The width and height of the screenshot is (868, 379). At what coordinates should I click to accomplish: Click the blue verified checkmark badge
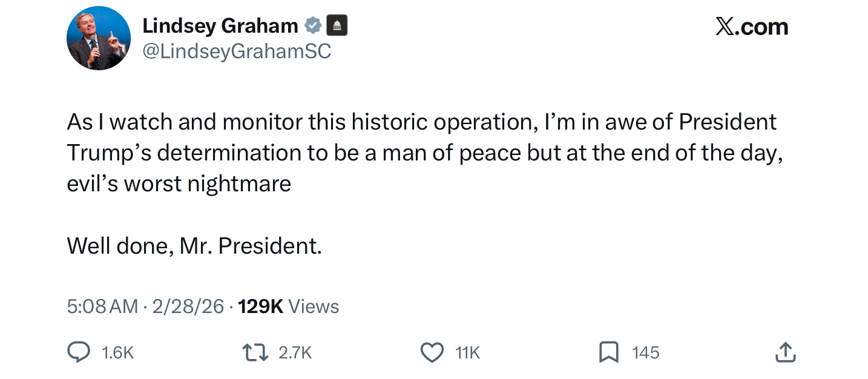(x=312, y=26)
